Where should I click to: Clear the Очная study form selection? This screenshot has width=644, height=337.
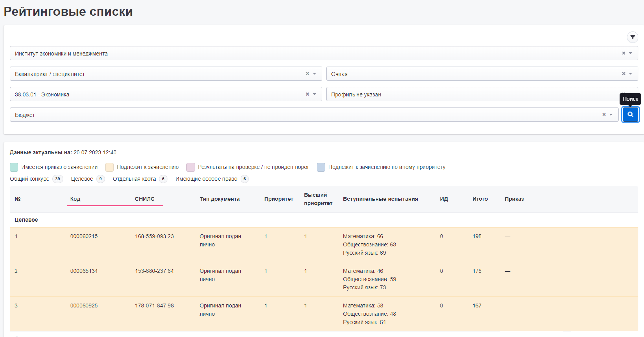tap(624, 74)
